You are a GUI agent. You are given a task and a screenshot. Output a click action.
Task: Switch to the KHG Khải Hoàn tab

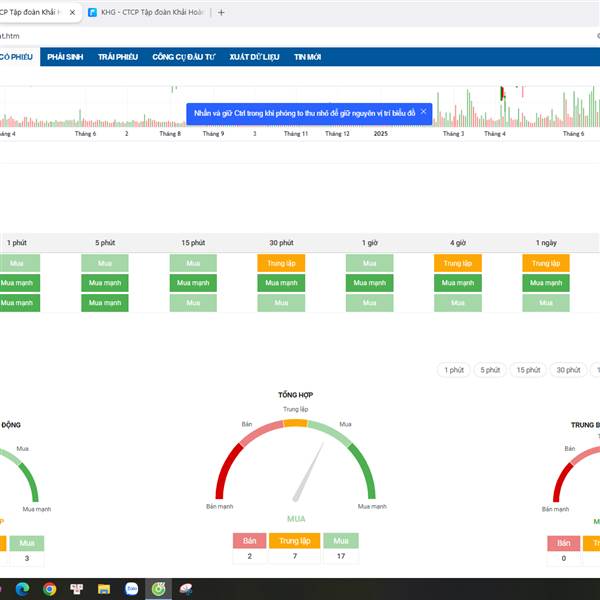pos(145,13)
